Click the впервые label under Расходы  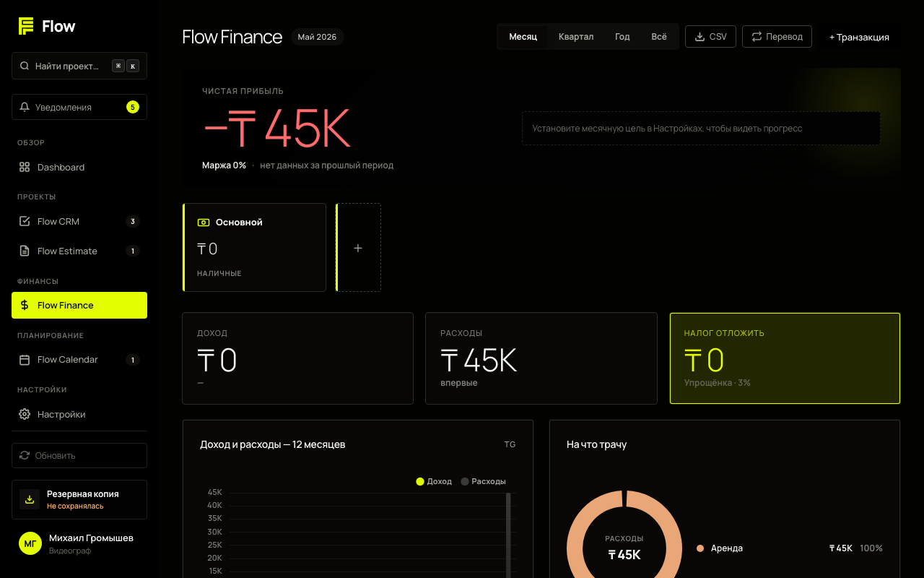459,383
